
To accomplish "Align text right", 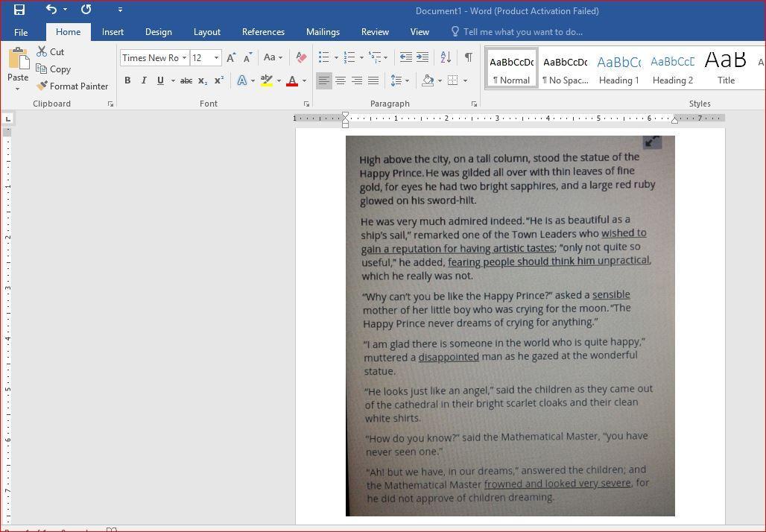I will point(357,80).
